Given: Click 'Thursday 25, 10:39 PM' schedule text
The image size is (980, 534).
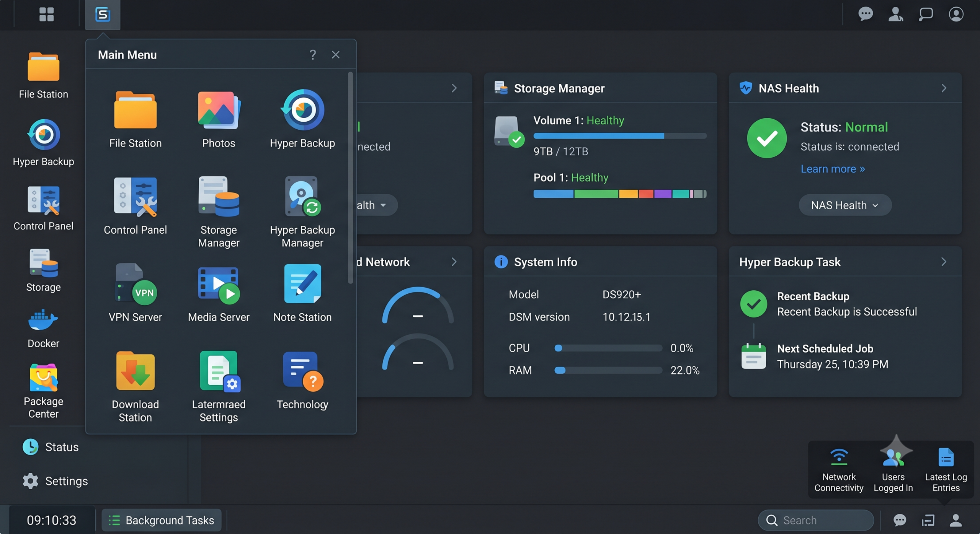Looking at the screenshot, I should point(833,364).
